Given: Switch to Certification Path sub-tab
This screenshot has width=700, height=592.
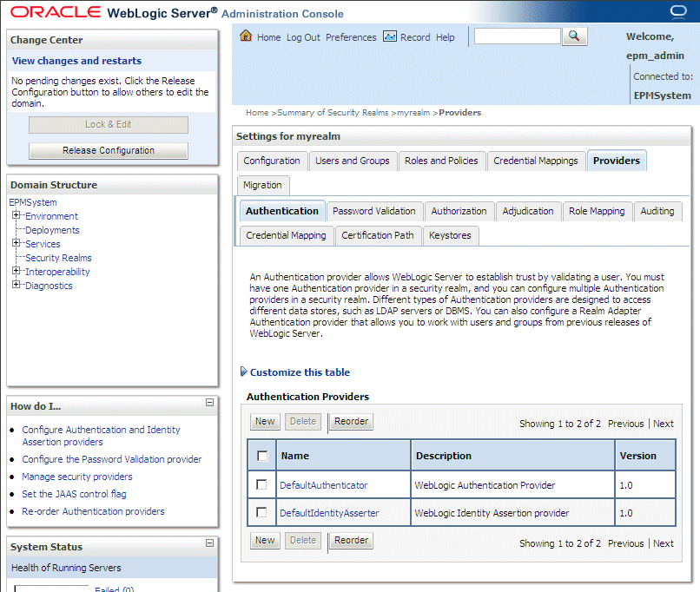Looking at the screenshot, I should pyautogui.click(x=378, y=235).
